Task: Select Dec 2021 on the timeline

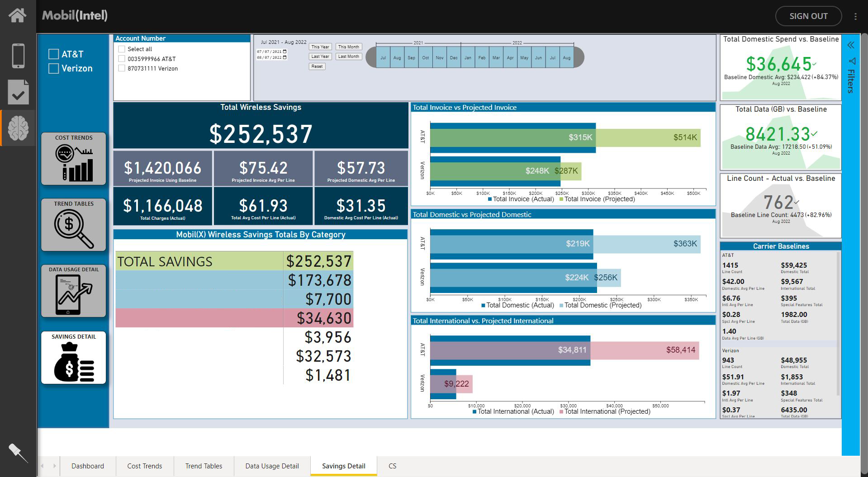Action: [454, 57]
